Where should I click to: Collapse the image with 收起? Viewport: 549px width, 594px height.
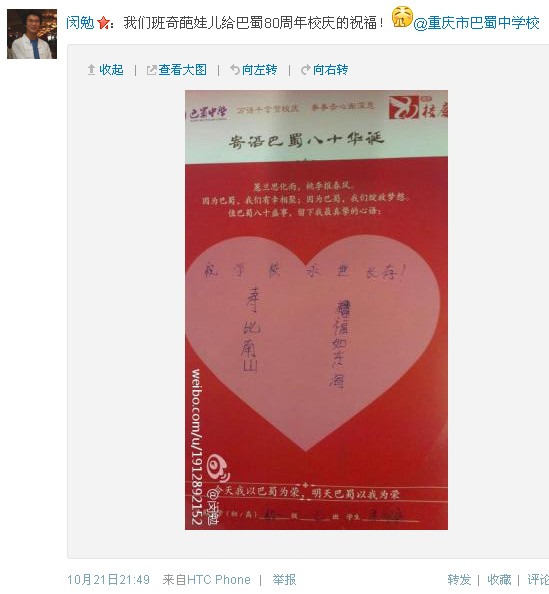click(x=111, y=70)
